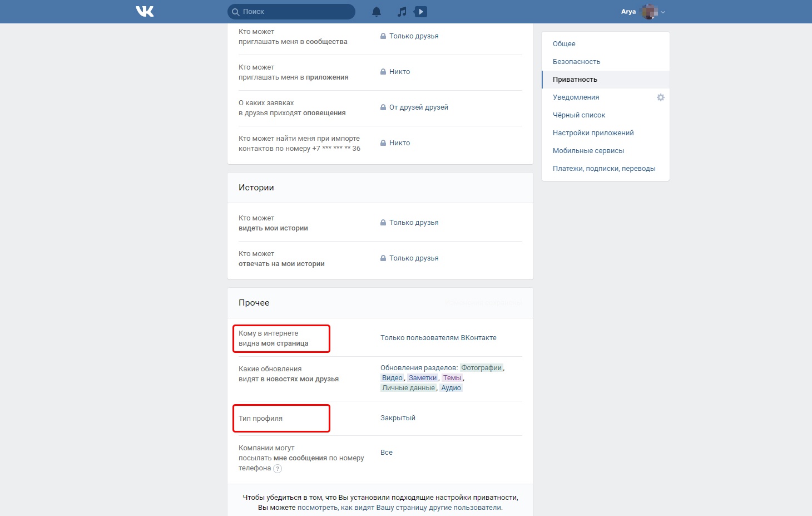This screenshot has width=812, height=516.
Task: Focus the Поиск search field
Action: click(291, 12)
